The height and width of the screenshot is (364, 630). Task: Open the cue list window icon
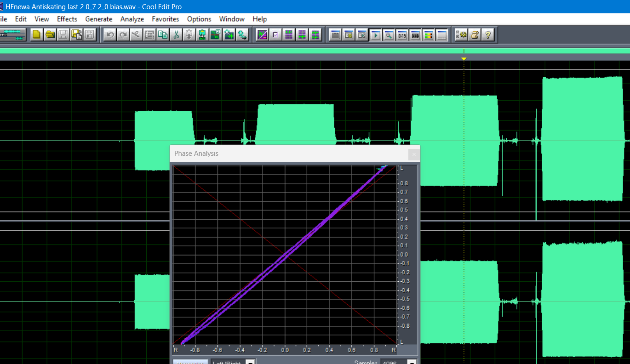(349, 34)
